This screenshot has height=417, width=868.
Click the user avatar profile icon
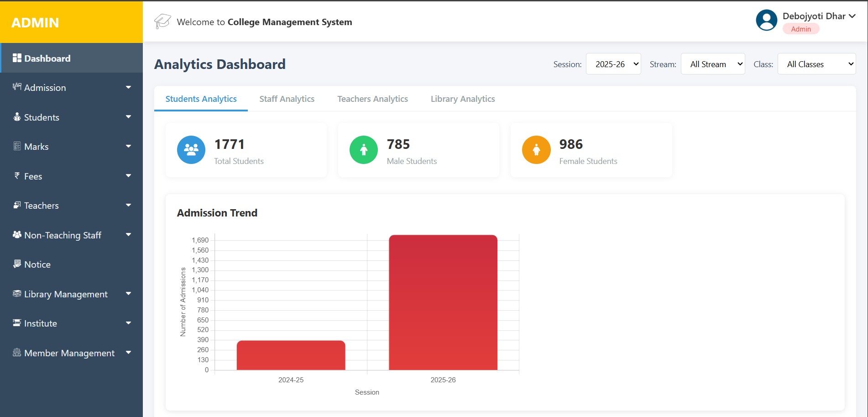[x=766, y=21]
